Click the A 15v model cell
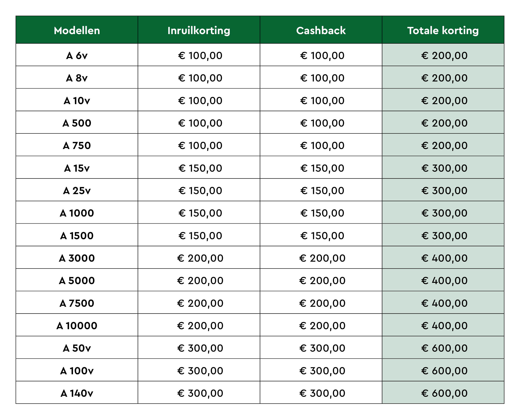This screenshot has width=520, height=420. pyautogui.click(x=77, y=168)
